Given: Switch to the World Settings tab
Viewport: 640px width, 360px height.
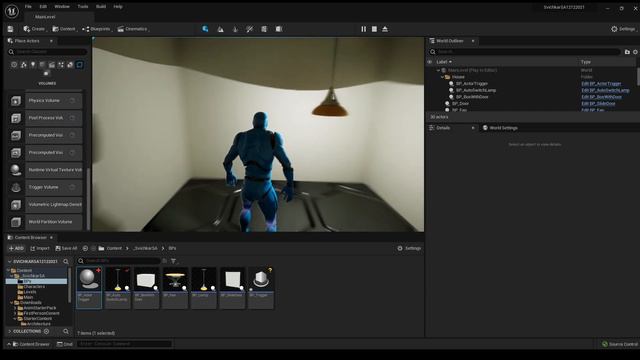Looking at the screenshot, I should coord(500,128).
